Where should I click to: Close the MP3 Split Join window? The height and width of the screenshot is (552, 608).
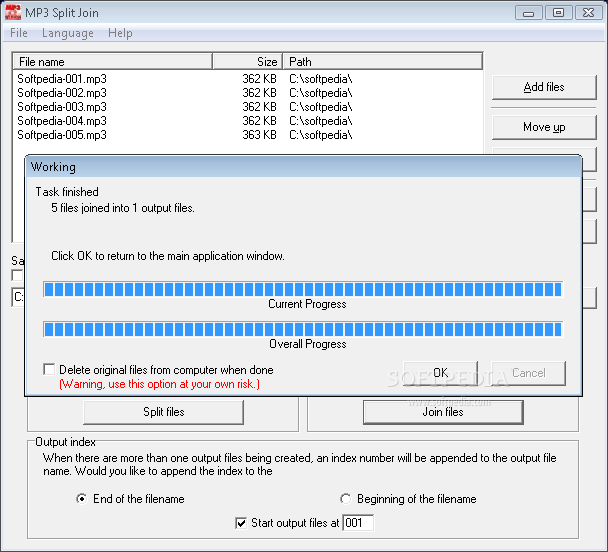pos(588,13)
